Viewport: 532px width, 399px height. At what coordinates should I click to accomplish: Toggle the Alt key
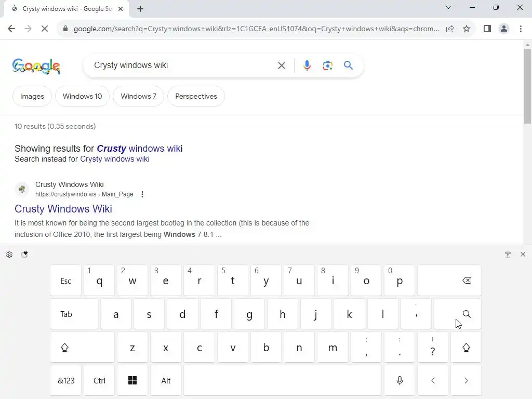pos(166,380)
